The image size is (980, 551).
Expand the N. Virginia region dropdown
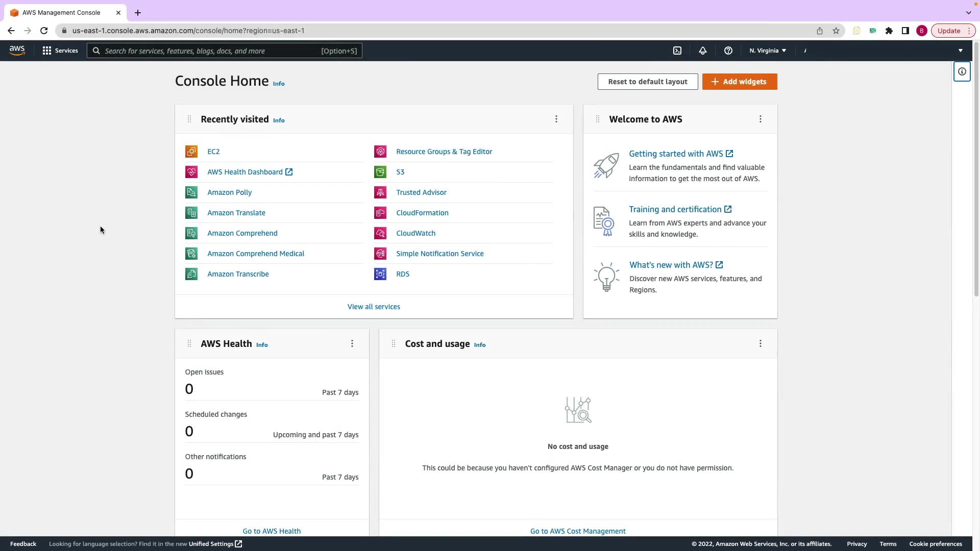tap(768, 51)
